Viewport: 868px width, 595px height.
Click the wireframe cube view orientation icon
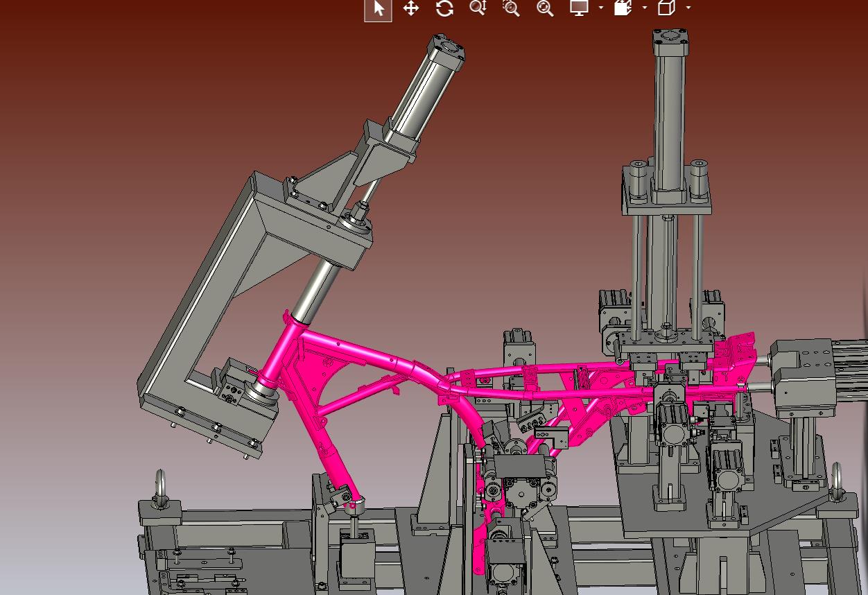(x=666, y=8)
